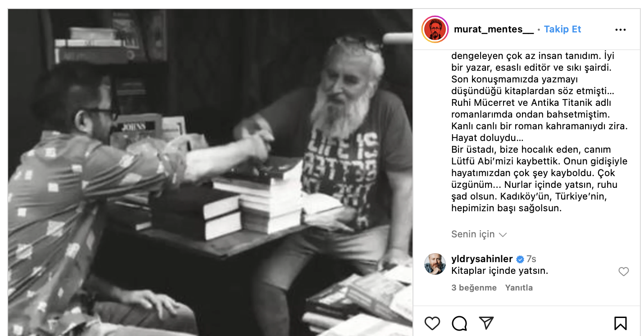
Task: Expand the Senin için comment sorting dropdown
Action: tap(479, 234)
